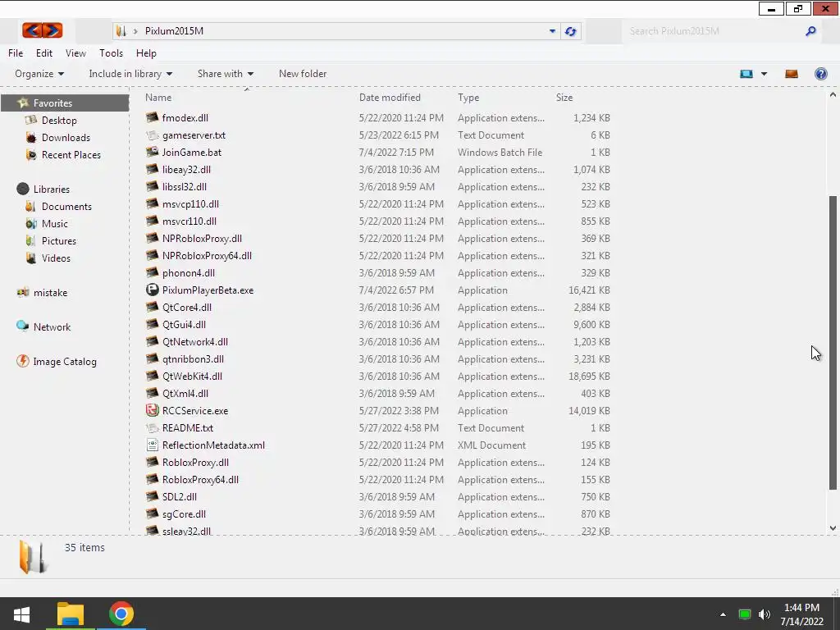Toggle the preview pane icon
The height and width of the screenshot is (630, 840).
point(792,74)
